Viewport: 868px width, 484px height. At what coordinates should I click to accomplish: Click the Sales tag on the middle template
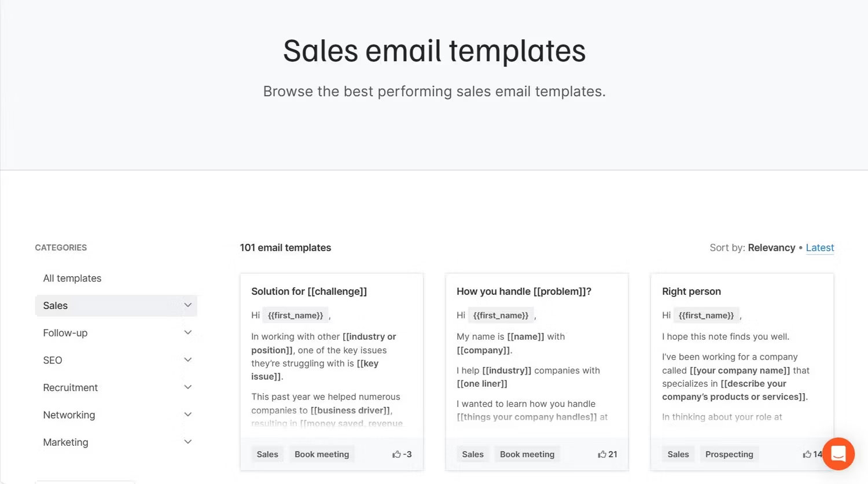pyautogui.click(x=473, y=454)
